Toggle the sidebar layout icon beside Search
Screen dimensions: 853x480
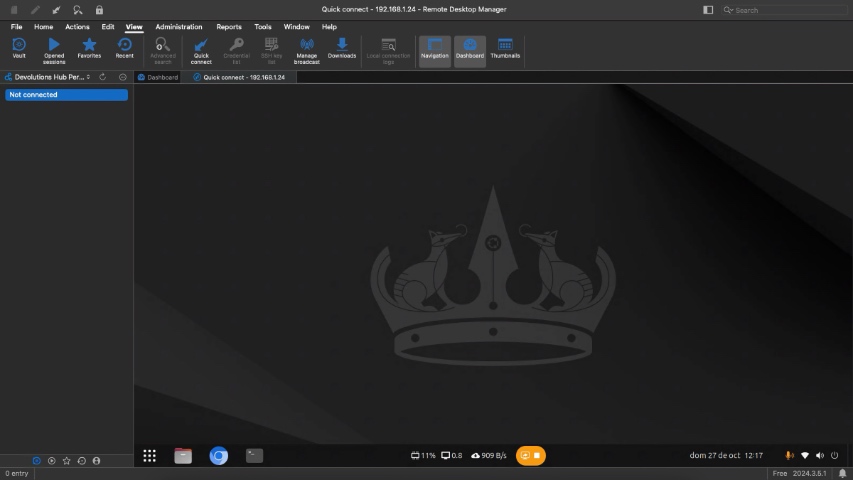point(708,10)
